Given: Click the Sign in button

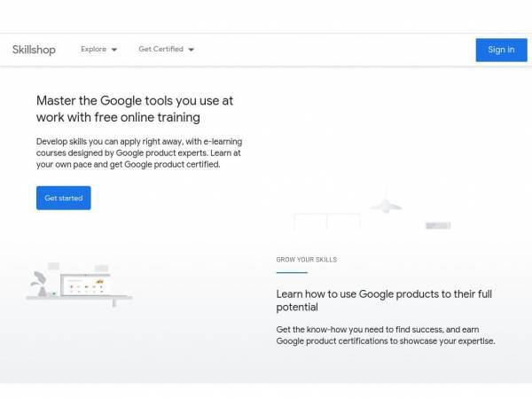Looking at the screenshot, I should coord(501,50).
